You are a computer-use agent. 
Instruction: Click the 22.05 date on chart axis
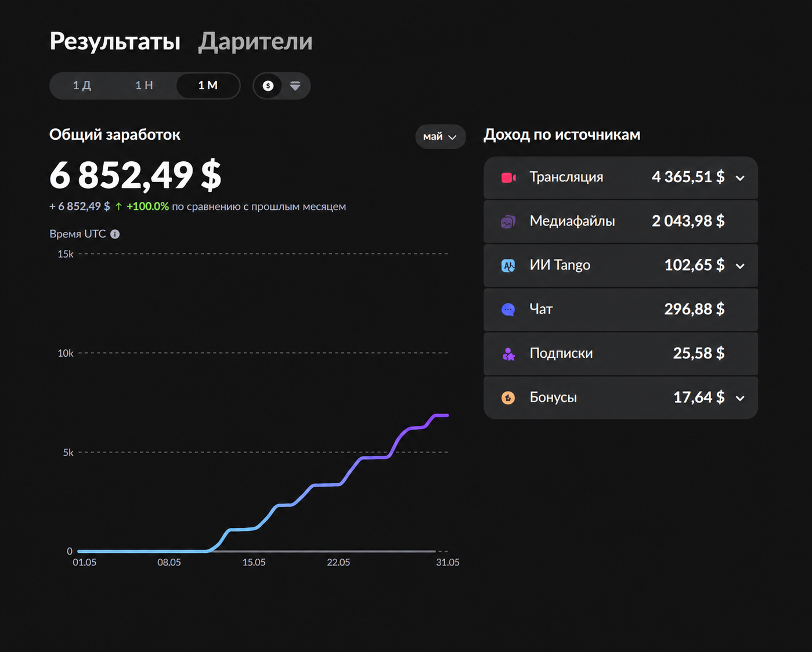pyautogui.click(x=338, y=563)
